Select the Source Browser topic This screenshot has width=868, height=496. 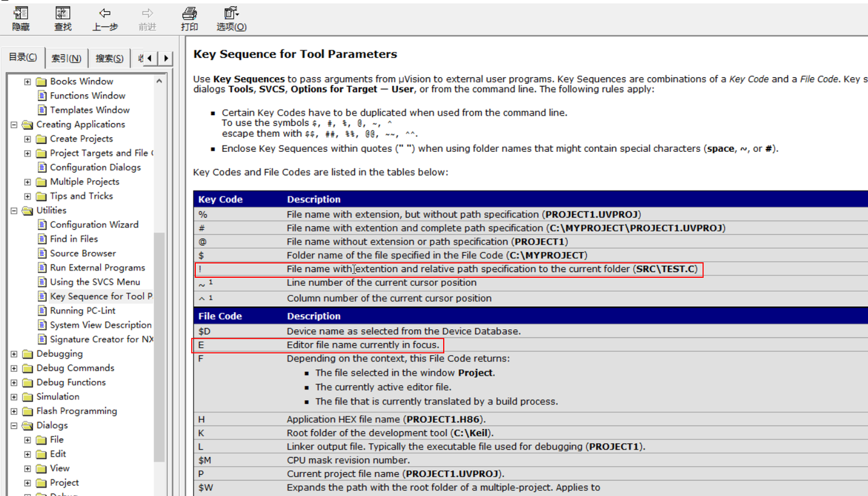pyautogui.click(x=83, y=253)
